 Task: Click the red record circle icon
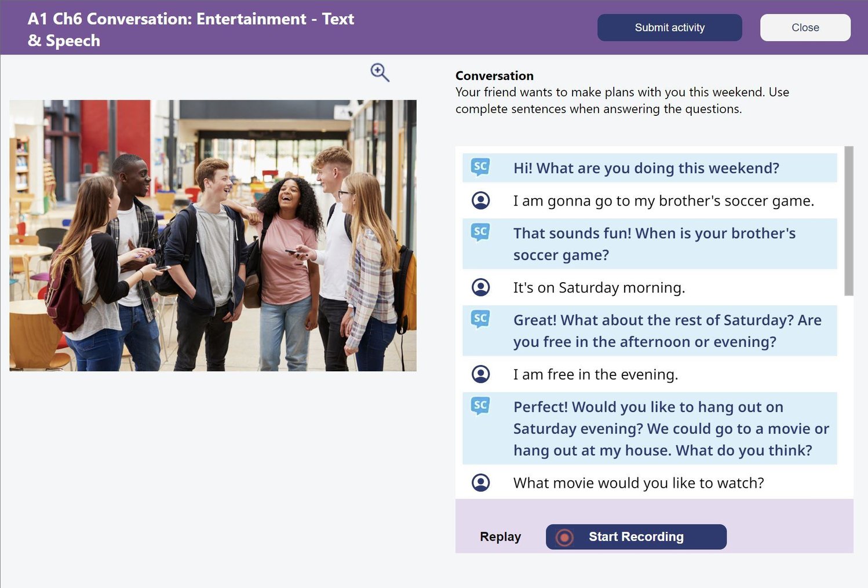pos(564,537)
